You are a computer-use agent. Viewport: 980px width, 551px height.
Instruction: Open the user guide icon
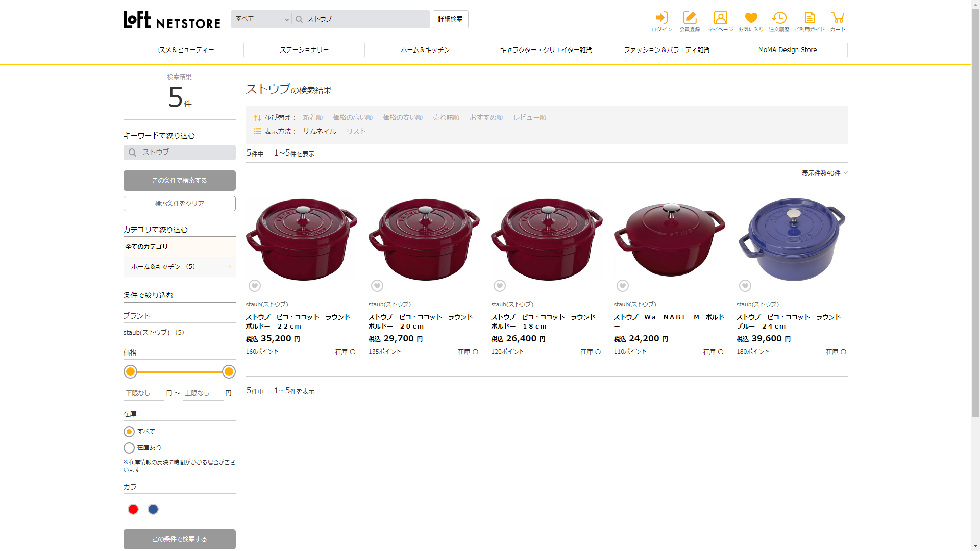[x=810, y=21]
